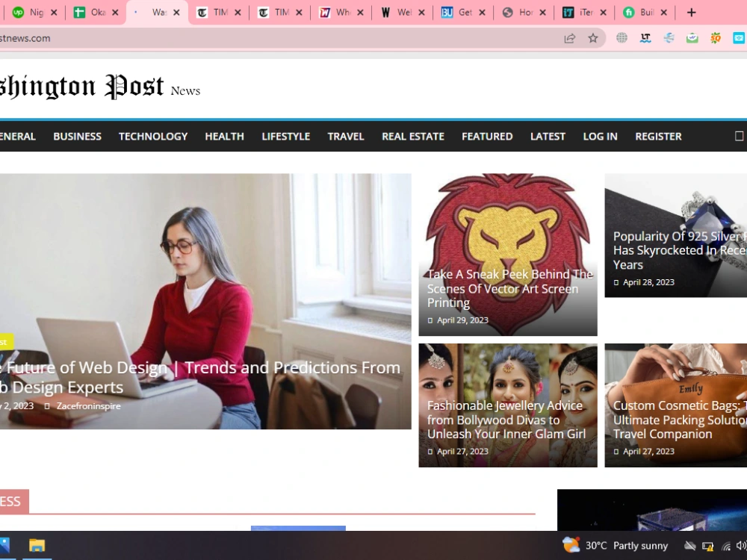Open File Explorer from the taskbar
The height and width of the screenshot is (560, 747).
click(x=37, y=545)
